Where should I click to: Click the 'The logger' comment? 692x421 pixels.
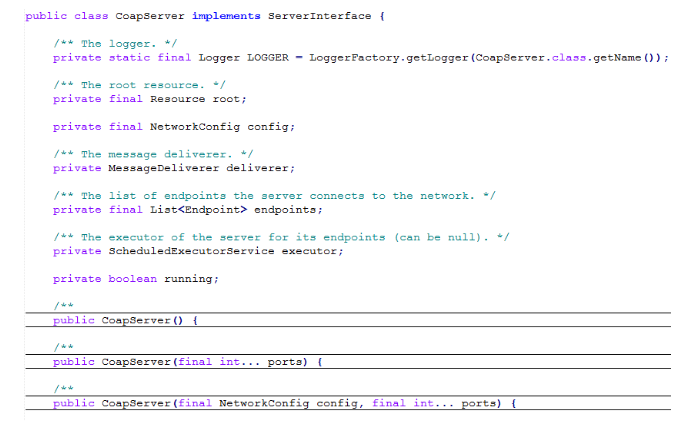click(x=115, y=44)
